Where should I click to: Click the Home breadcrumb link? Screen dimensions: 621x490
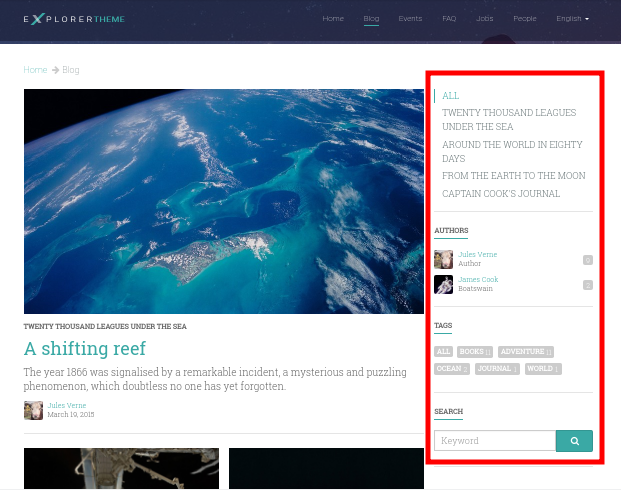pos(35,70)
